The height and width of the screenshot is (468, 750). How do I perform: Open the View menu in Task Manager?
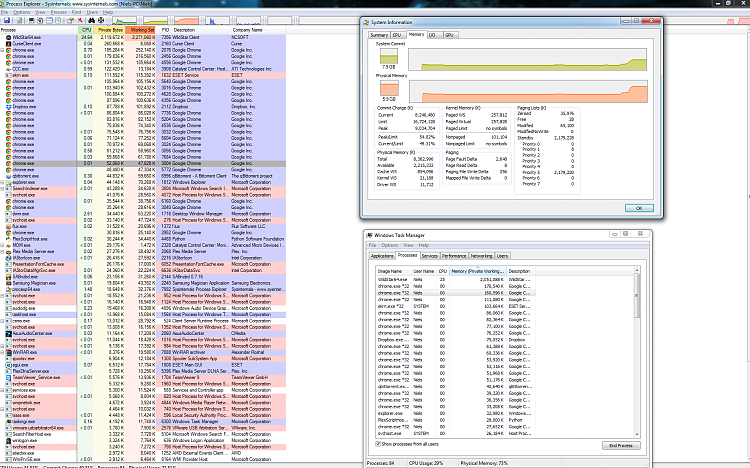point(408,245)
